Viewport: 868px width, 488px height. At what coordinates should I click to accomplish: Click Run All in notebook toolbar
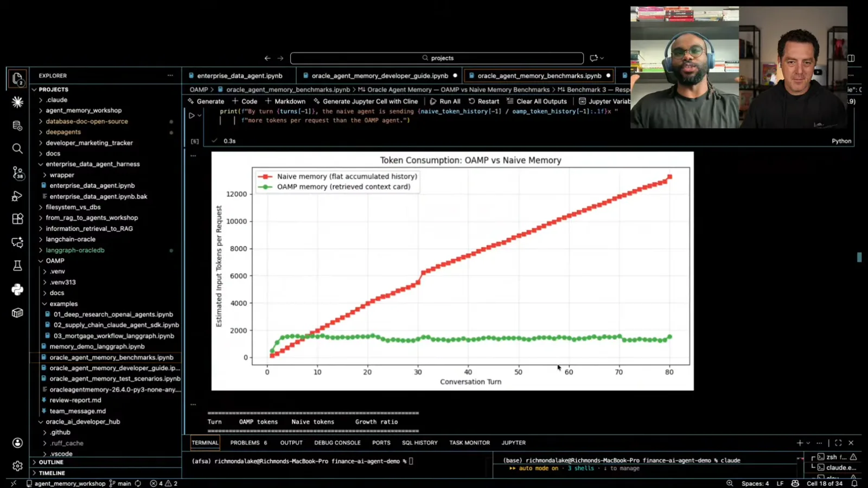445,101
